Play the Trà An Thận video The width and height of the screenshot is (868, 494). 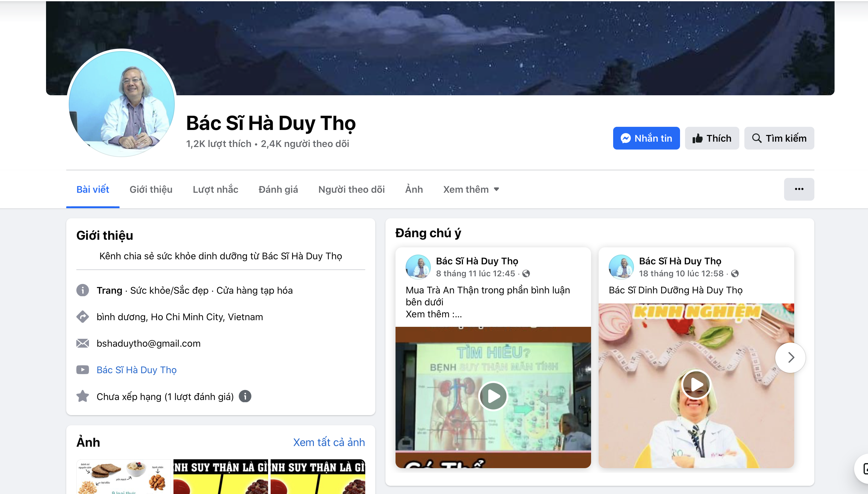[493, 396]
